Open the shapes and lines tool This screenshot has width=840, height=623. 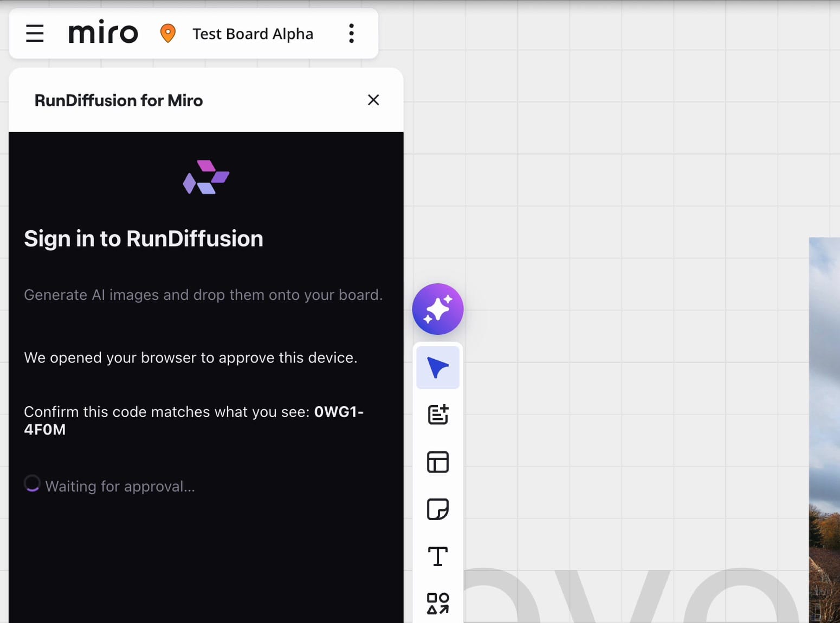(438, 603)
